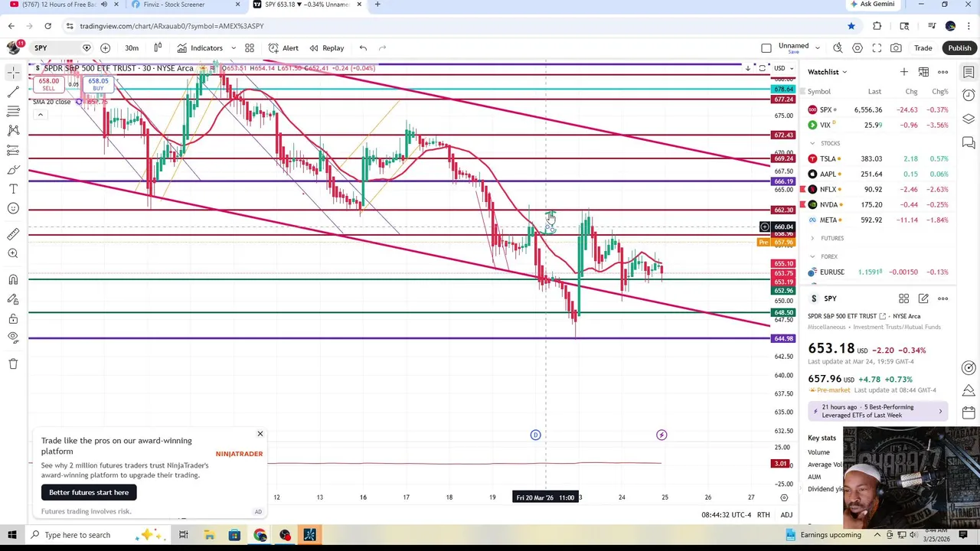Select the ruler measure tool
The width and height of the screenshot is (980, 551).
click(x=13, y=234)
